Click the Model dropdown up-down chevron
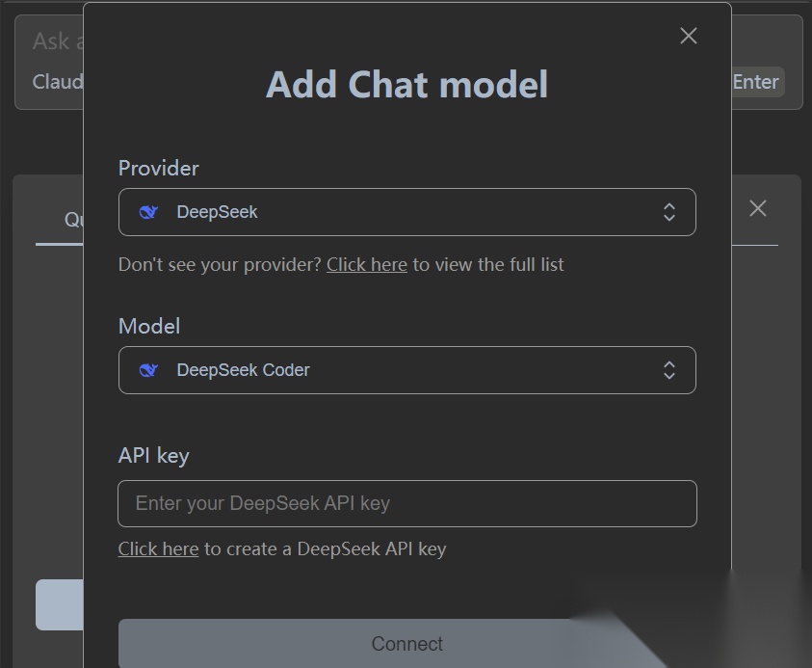 click(x=669, y=370)
